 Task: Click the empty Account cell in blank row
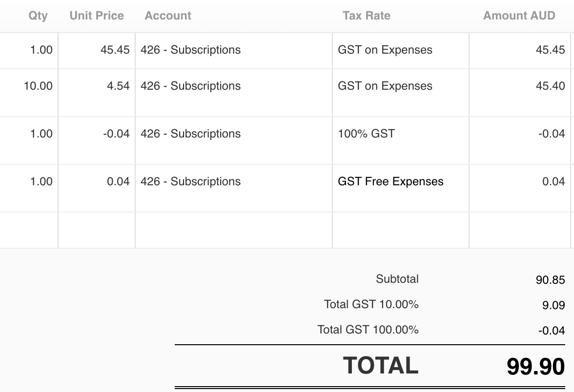point(233,230)
